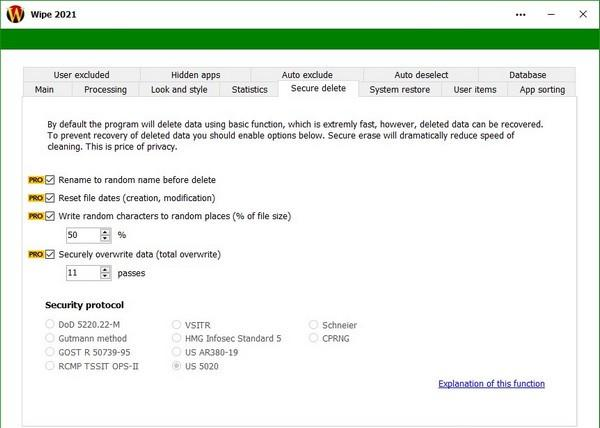Open the Look and style tab
Viewport: 600px width, 428px height.
tap(179, 90)
